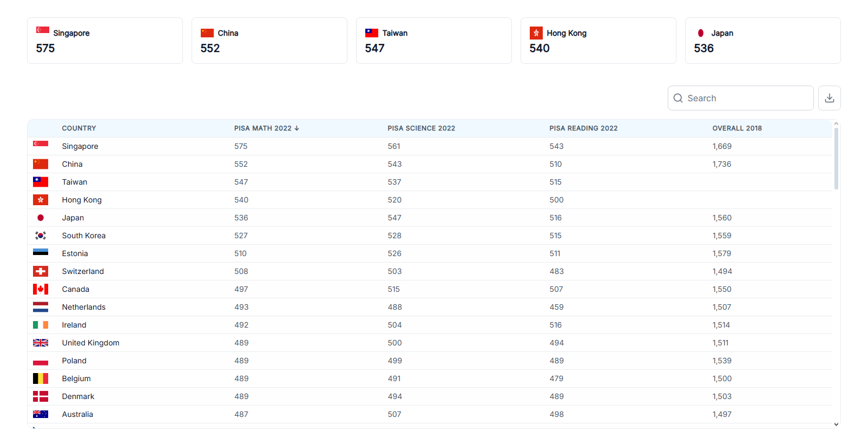
Task: Select Belgium country name
Action: click(x=76, y=378)
